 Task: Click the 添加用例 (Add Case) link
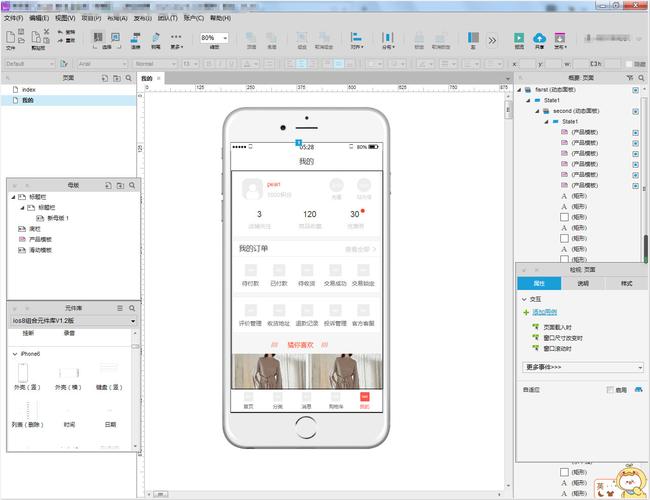coord(546,313)
